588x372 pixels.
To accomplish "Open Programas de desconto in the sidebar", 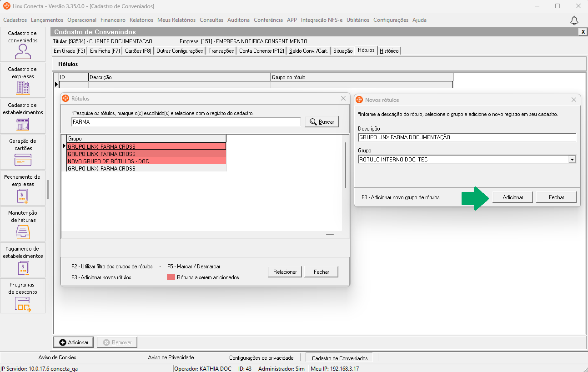I will point(23,296).
